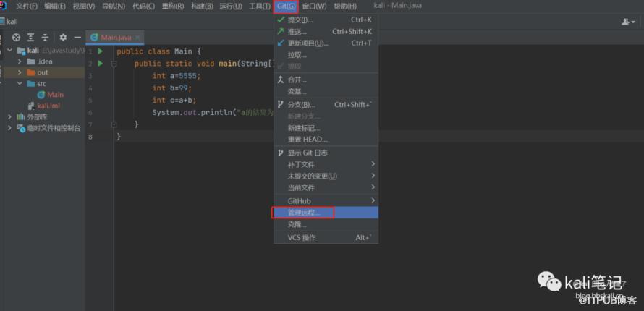Choose 克隆 (Clone) in Git menu

(x=326, y=224)
